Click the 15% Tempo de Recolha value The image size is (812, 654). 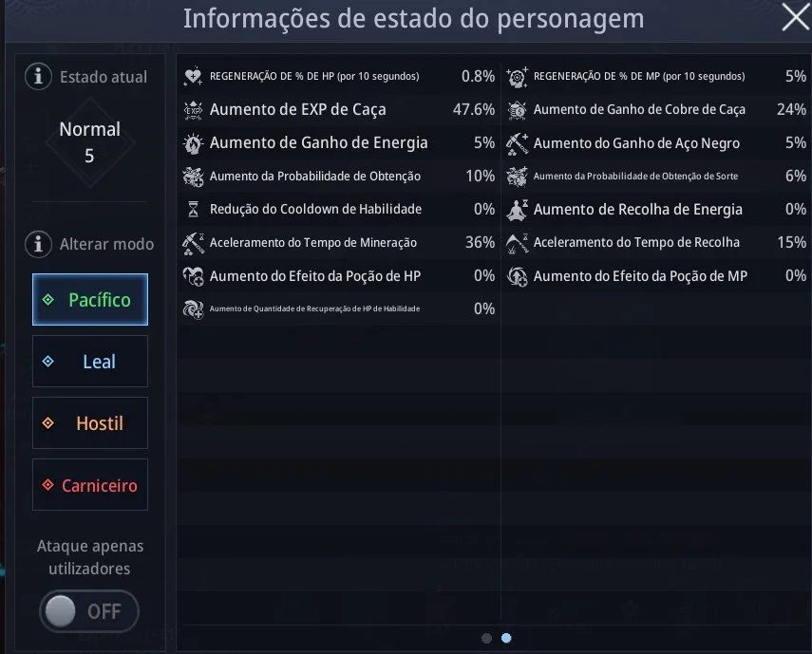tap(791, 242)
